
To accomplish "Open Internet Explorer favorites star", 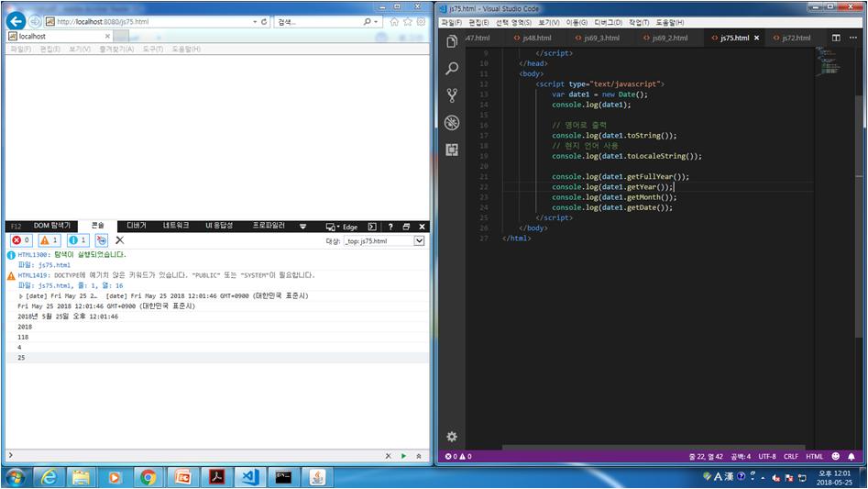I will 408,22.
